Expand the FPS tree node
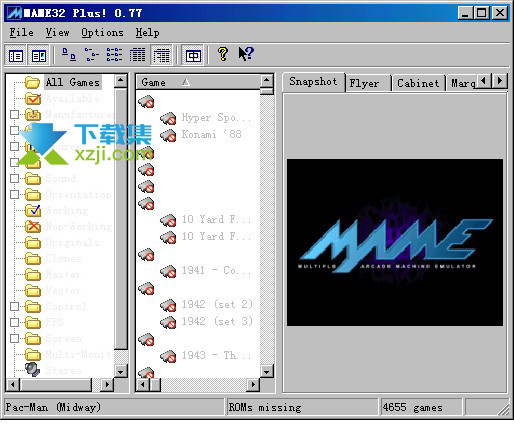Image resolution: width=514 pixels, height=426 pixels. 14,322
